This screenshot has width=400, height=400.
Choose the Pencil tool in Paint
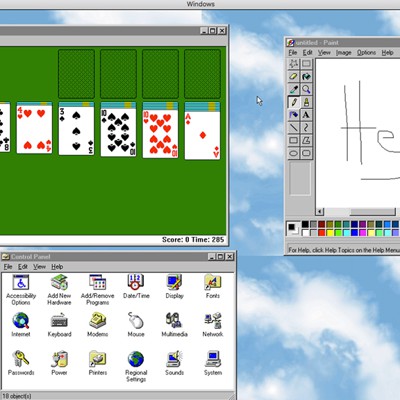(x=293, y=102)
